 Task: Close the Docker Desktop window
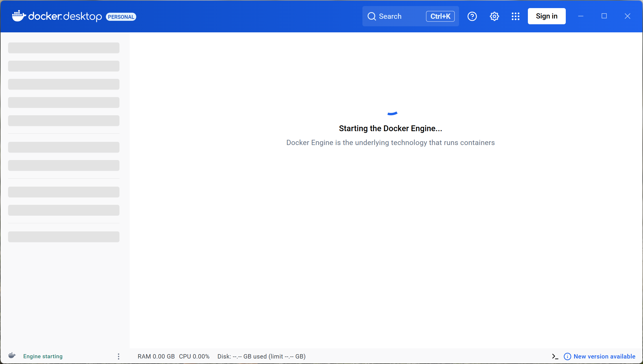[x=627, y=16]
